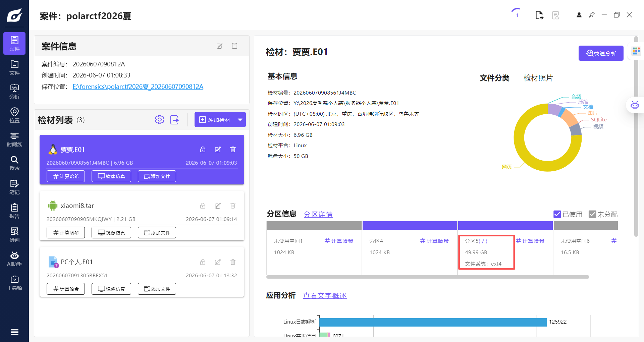Screen dimensions: 644x342
Task: Click the partition horizontal scrollbar
Action: [x=428, y=277]
